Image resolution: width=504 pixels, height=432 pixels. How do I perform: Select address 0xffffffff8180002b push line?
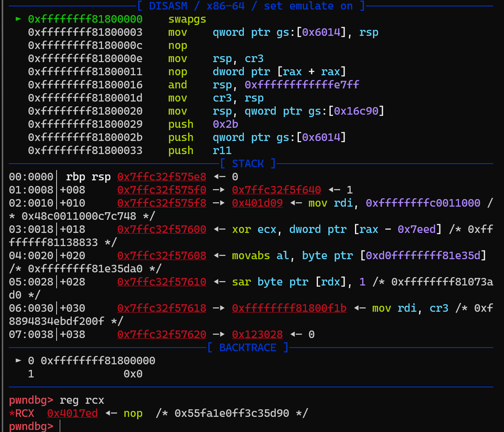click(85, 137)
